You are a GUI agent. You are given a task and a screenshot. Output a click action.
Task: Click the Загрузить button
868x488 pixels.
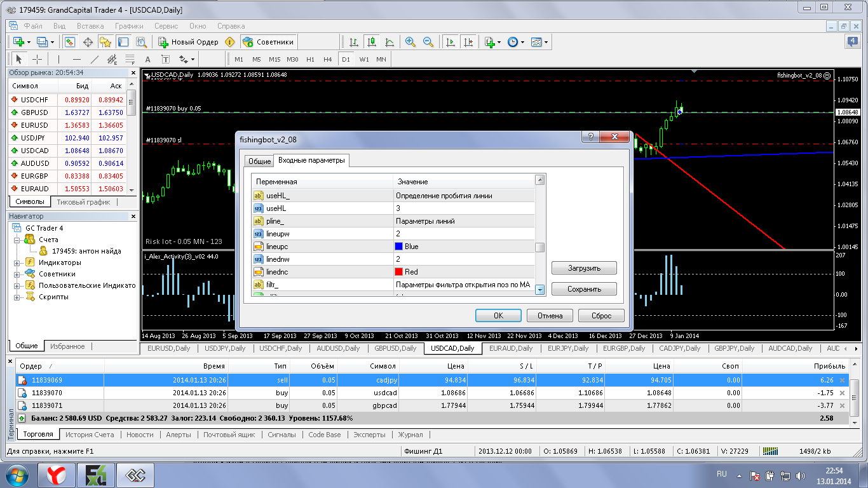point(584,268)
